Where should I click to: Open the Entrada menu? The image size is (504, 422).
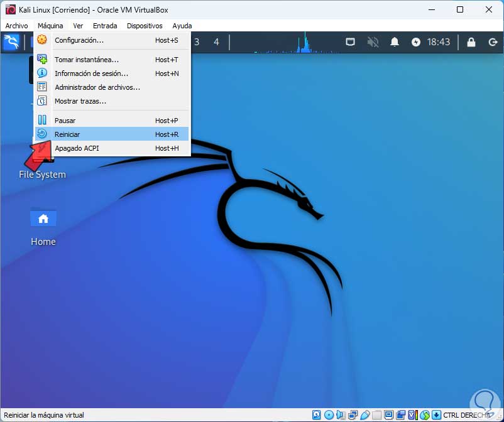coord(105,26)
